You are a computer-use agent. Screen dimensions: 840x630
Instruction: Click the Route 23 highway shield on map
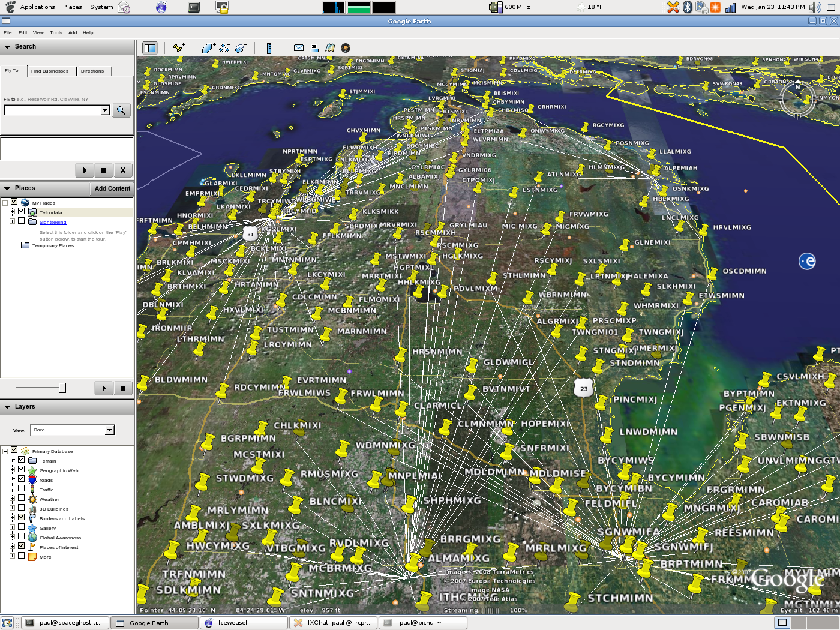tap(584, 388)
